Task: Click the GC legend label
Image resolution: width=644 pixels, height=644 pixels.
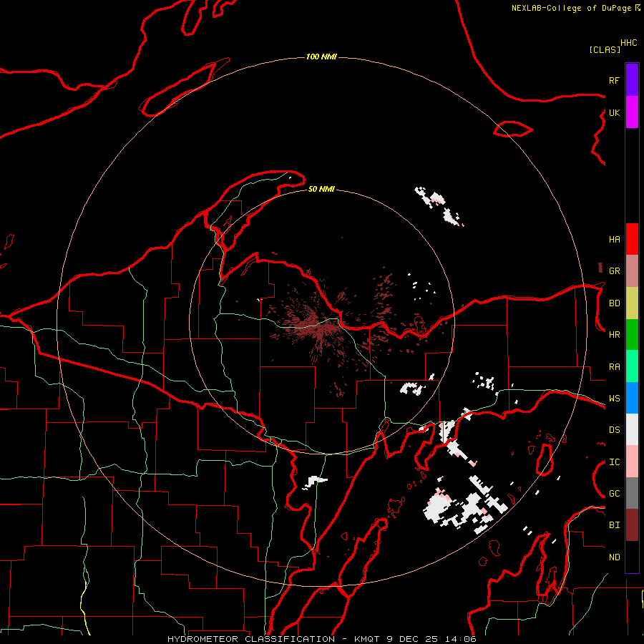Action: tap(614, 494)
